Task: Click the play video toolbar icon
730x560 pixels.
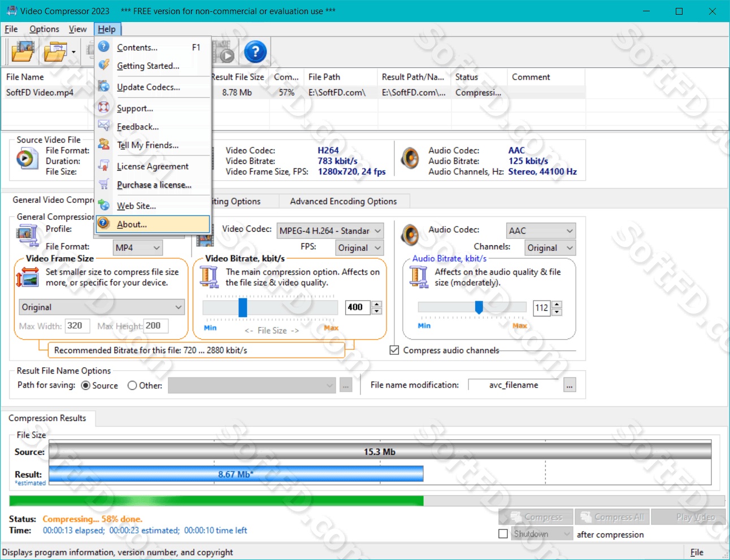Action: pos(224,52)
